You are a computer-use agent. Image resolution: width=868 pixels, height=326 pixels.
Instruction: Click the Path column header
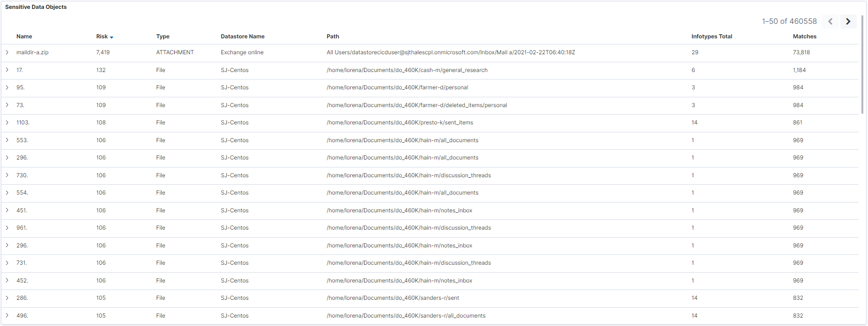(333, 36)
